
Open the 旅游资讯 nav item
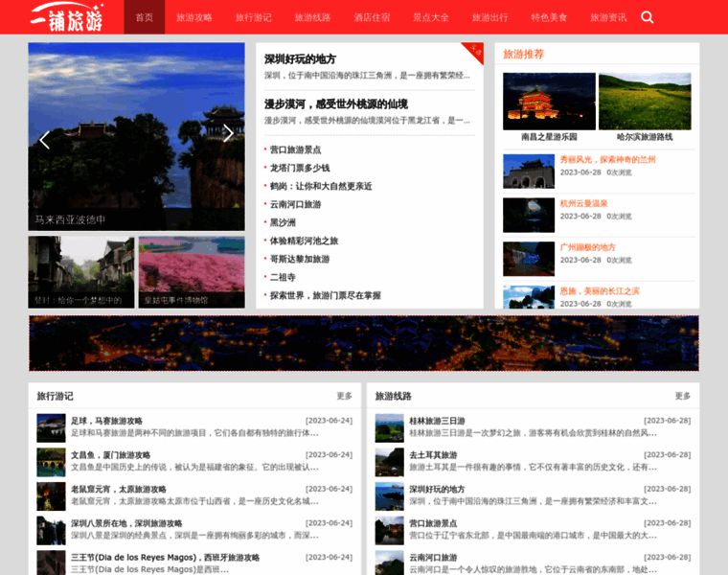(x=608, y=17)
